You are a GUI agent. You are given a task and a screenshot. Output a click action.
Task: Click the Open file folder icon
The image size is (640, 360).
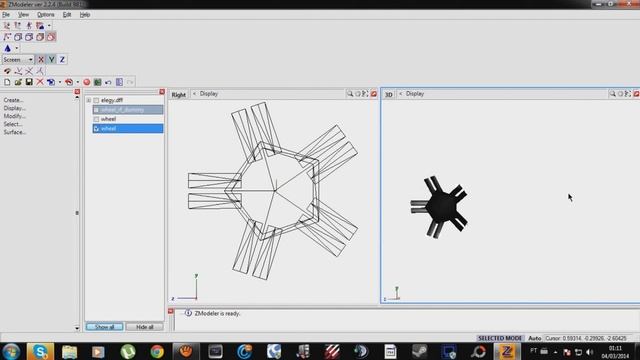point(18,82)
